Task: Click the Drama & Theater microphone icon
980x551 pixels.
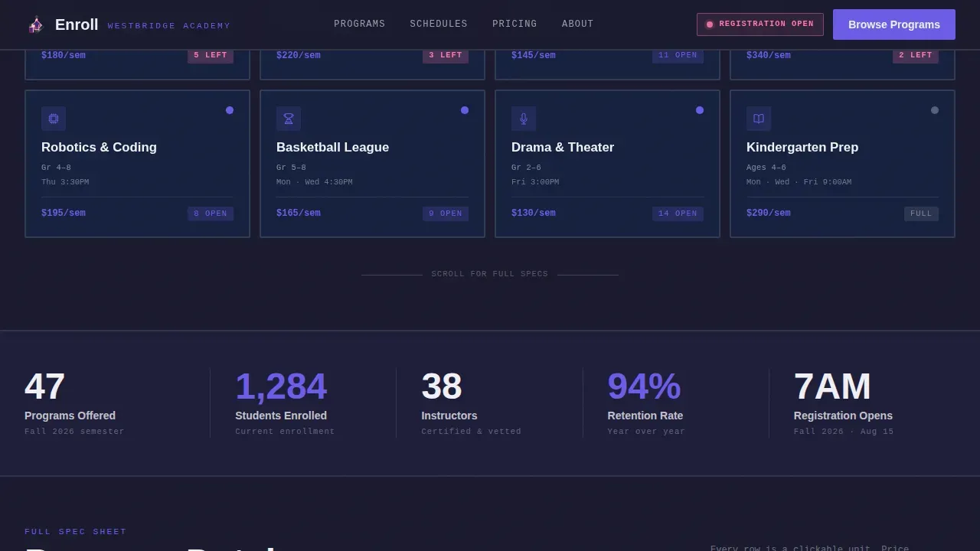Action: click(x=524, y=119)
